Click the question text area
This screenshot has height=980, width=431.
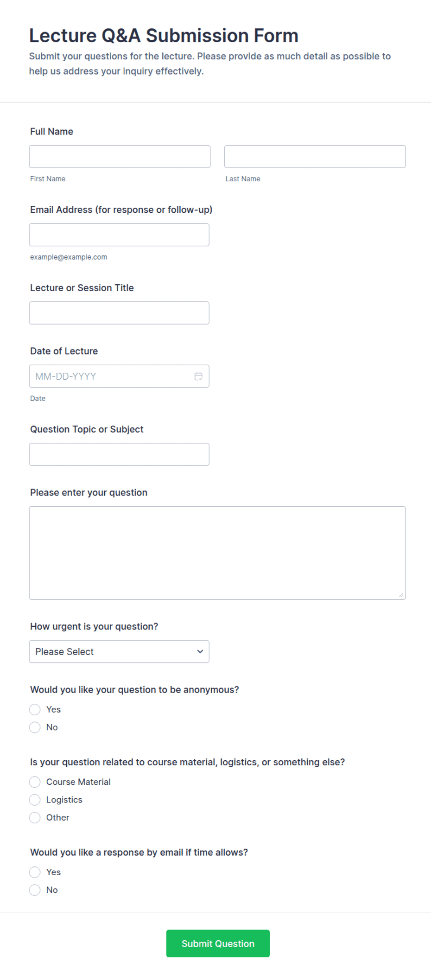coord(217,553)
